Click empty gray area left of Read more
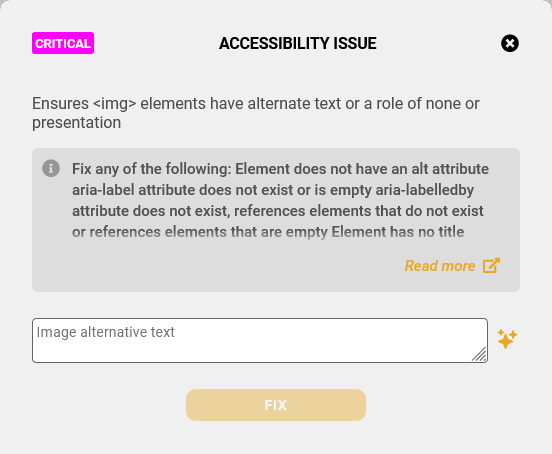Screen dimensions: 552x454 (218, 266)
